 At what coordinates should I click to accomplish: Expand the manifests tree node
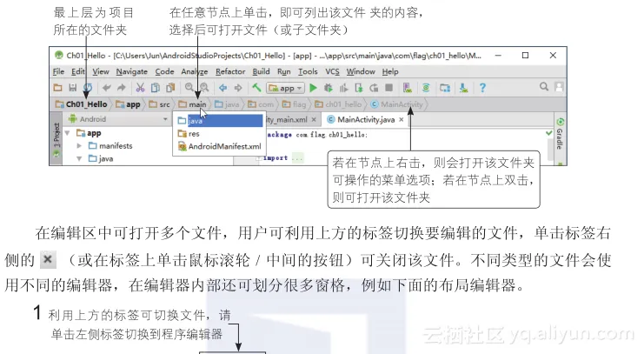click(x=79, y=145)
